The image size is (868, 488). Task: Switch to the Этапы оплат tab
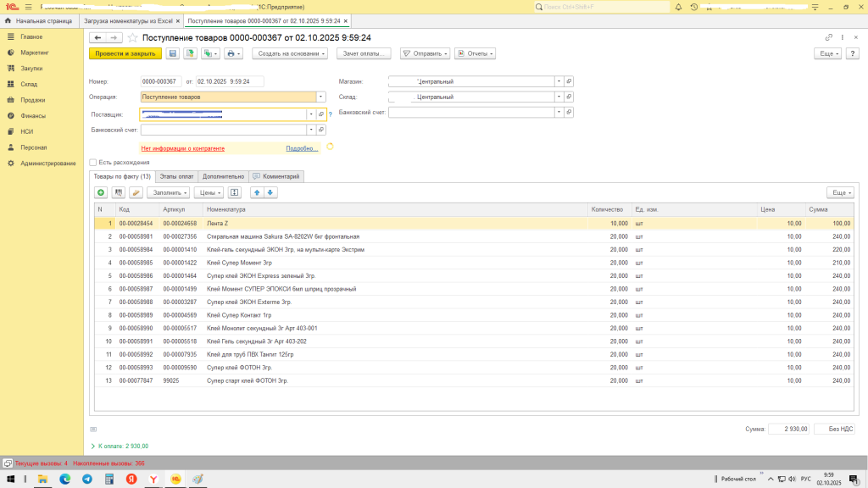(x=176, y=176)
